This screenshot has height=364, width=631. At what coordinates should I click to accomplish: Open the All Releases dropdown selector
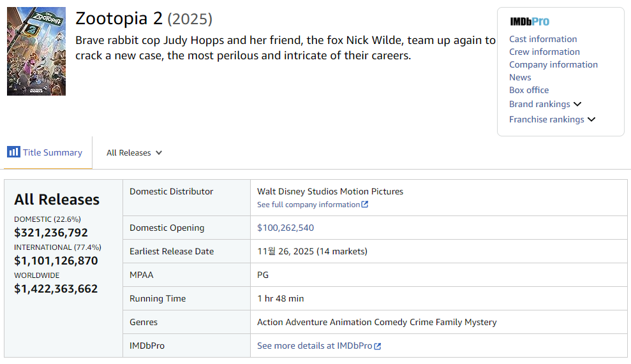134,153
